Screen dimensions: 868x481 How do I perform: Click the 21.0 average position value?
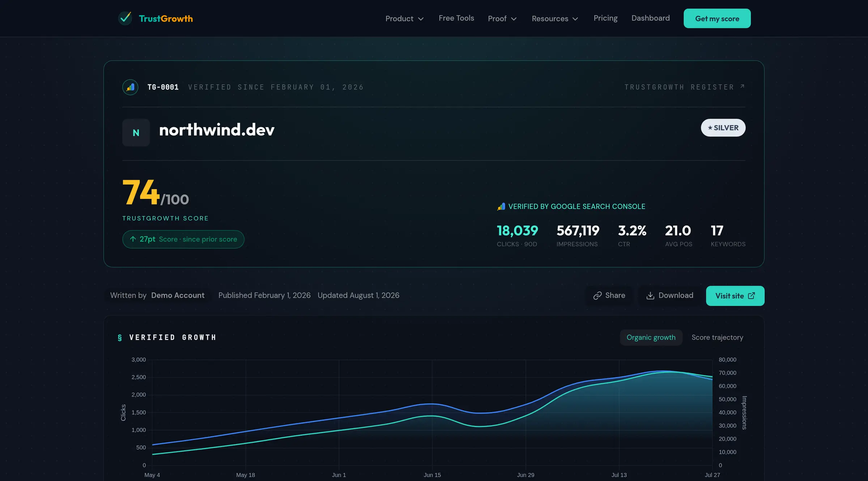[678, 231]
